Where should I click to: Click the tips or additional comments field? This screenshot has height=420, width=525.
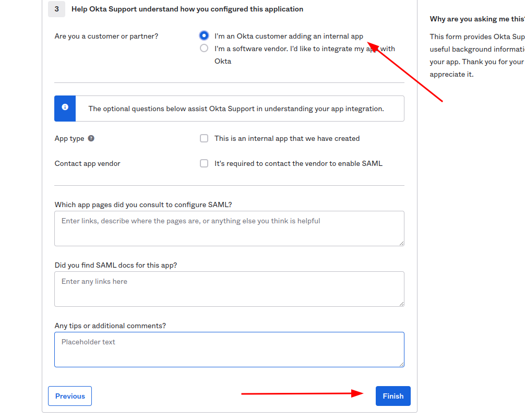(x=229, y=349)
